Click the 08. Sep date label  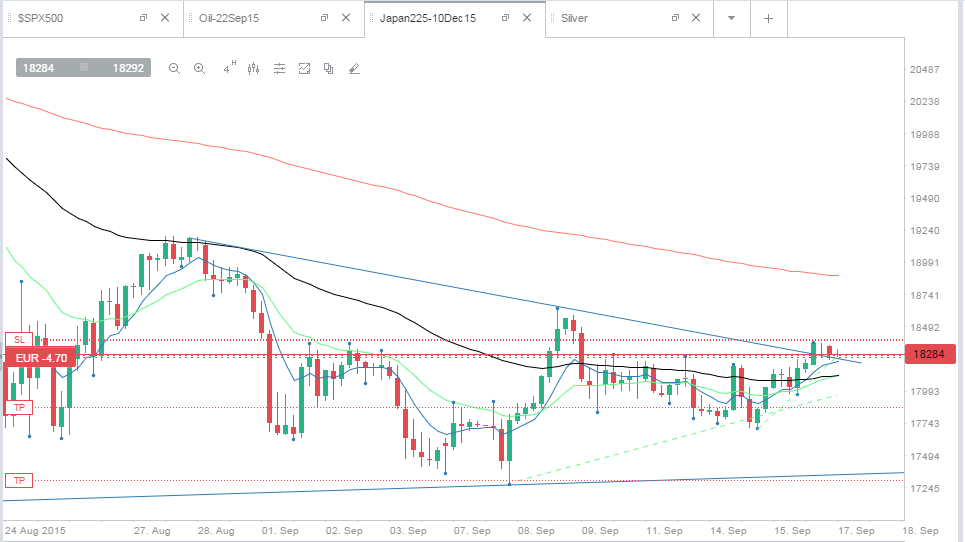click(x=535, y=530)
